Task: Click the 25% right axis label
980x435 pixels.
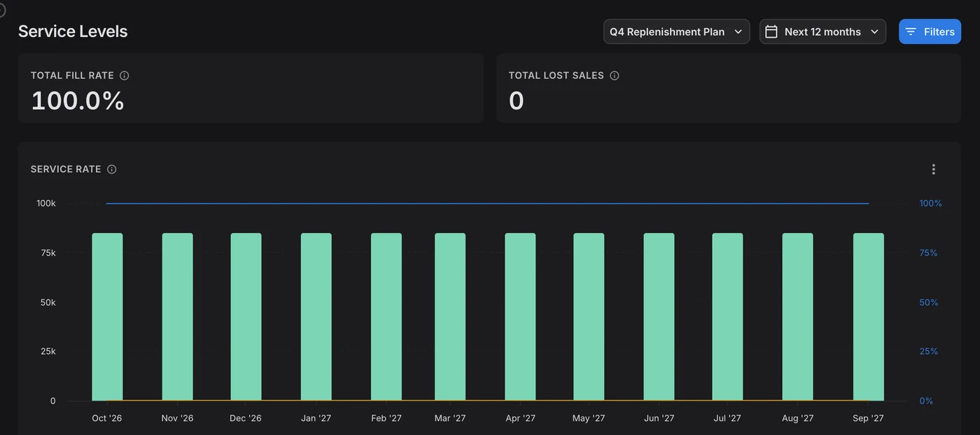Action: coord(928,351)
